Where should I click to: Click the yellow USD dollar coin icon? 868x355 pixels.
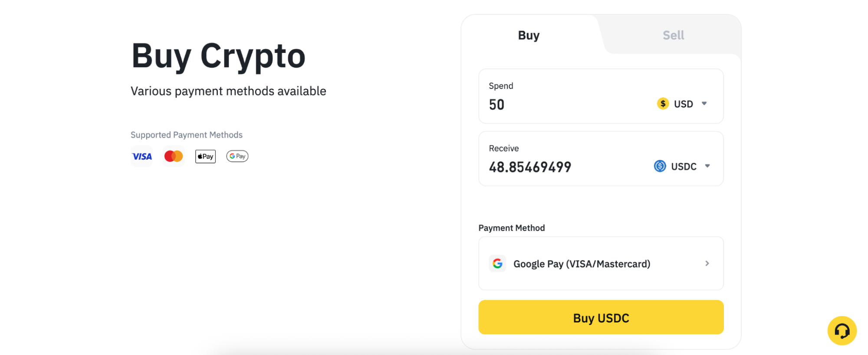662,104
